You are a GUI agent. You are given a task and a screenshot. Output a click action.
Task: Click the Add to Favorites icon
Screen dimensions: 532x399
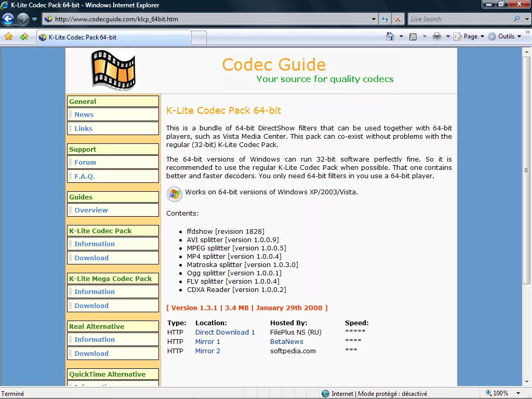[x=24, y=37]
